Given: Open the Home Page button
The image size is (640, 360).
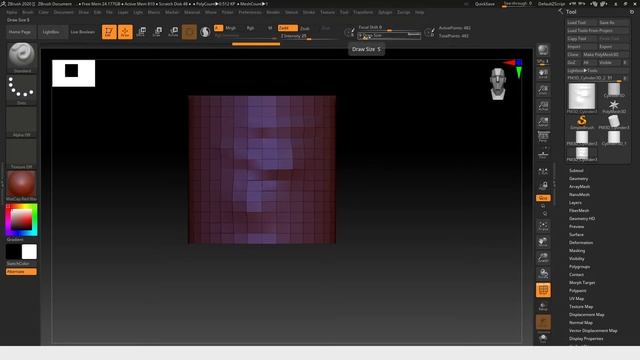Looking at the screenshot, I should [20, 32].
